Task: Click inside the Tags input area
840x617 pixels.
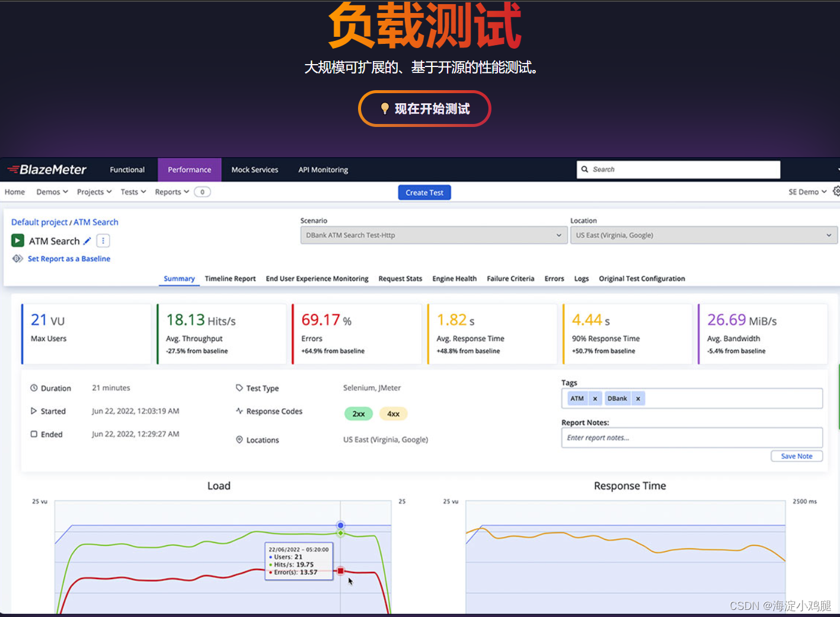Action: coord(692,398)
